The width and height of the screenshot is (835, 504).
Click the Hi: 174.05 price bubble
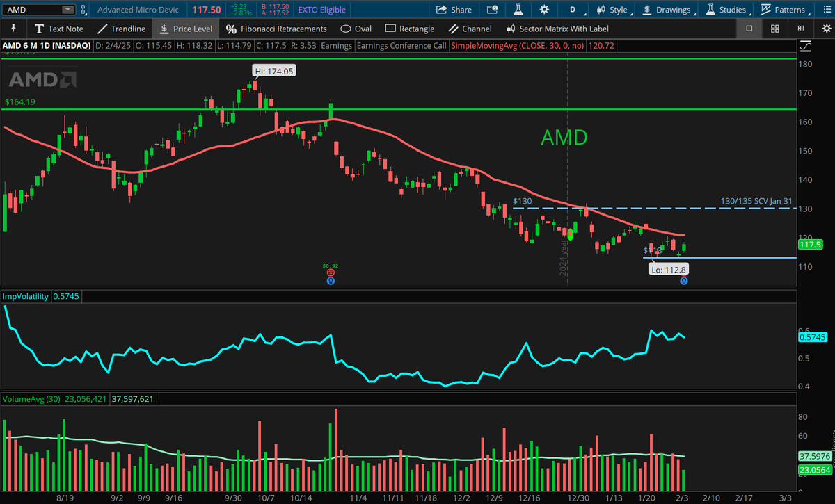(x=273, y=70)
